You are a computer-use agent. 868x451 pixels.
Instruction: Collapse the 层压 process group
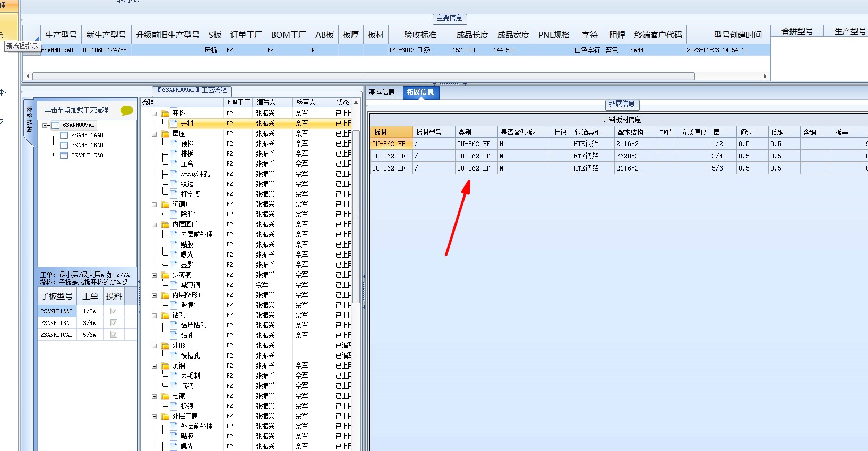155,134
